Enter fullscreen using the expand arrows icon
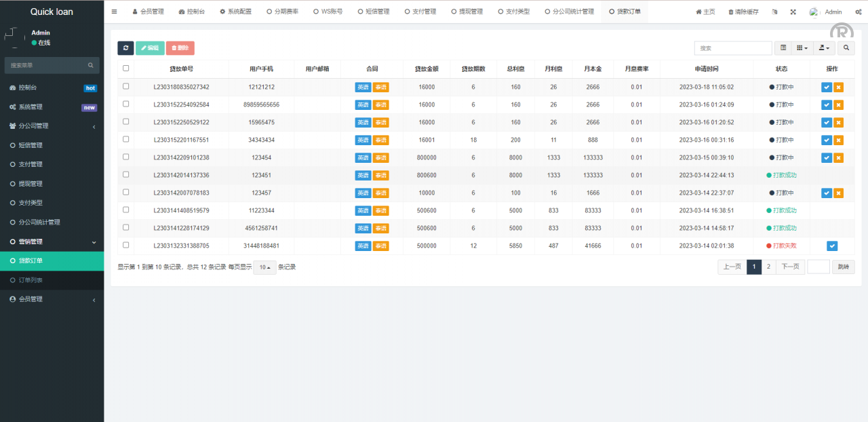868x422 pixels. 792,11
